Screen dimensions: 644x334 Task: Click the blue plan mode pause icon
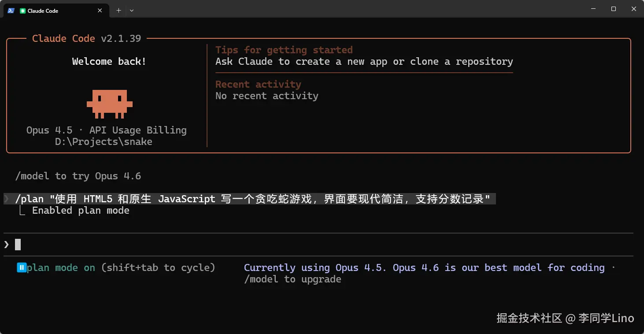click(22, 267)
